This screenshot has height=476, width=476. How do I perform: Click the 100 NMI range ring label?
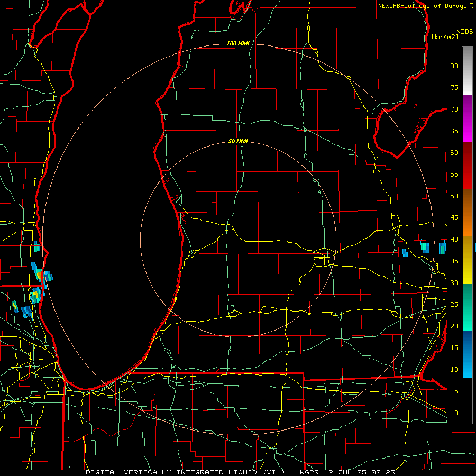(238, 44)
